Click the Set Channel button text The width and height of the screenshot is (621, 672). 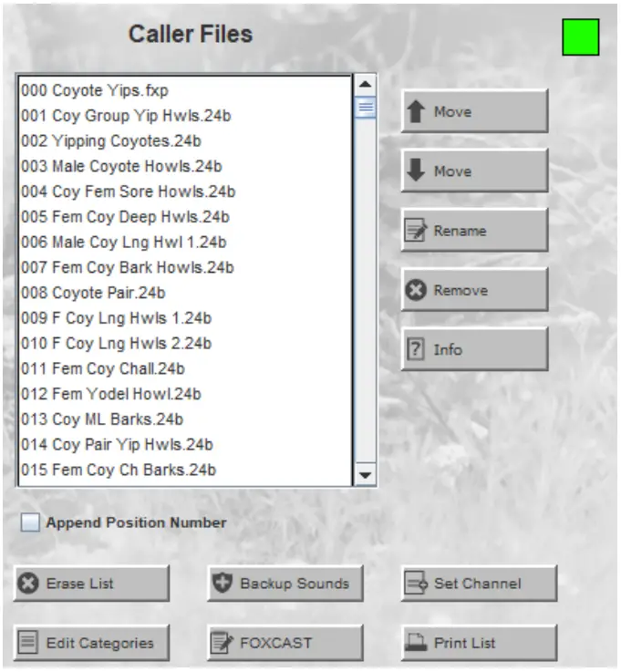coord(478,584)
